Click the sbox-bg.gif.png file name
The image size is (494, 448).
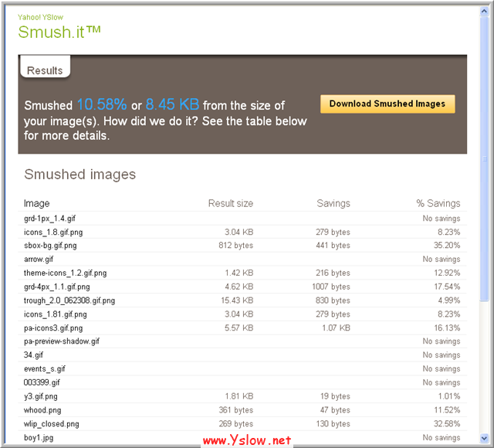[50, 246]
